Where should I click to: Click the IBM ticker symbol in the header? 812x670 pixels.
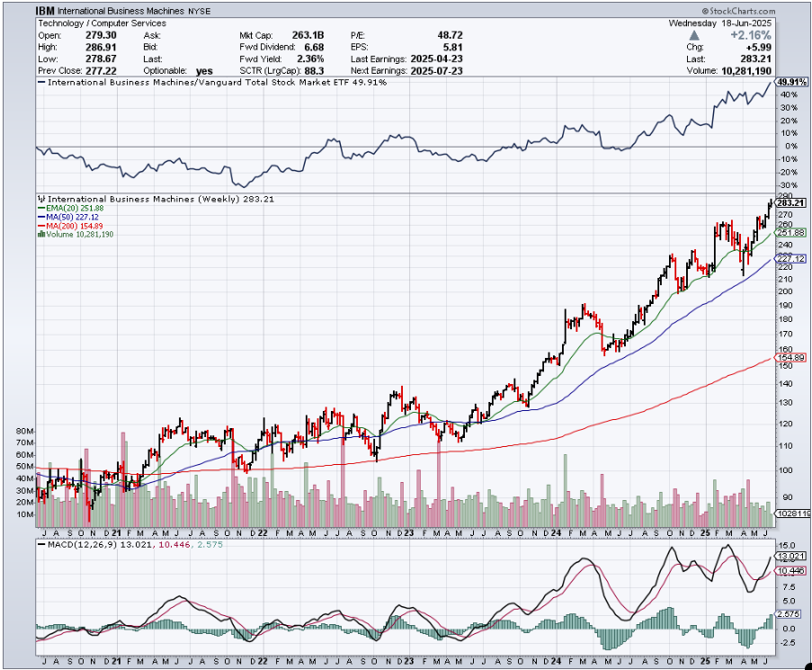pyautogui.click(x=45, y=11)
